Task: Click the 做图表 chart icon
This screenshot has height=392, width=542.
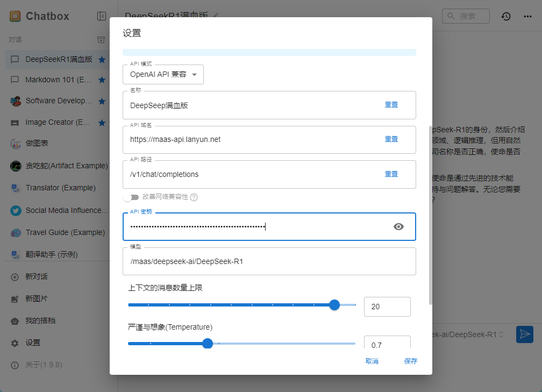Action: click(x=16, y=144)
